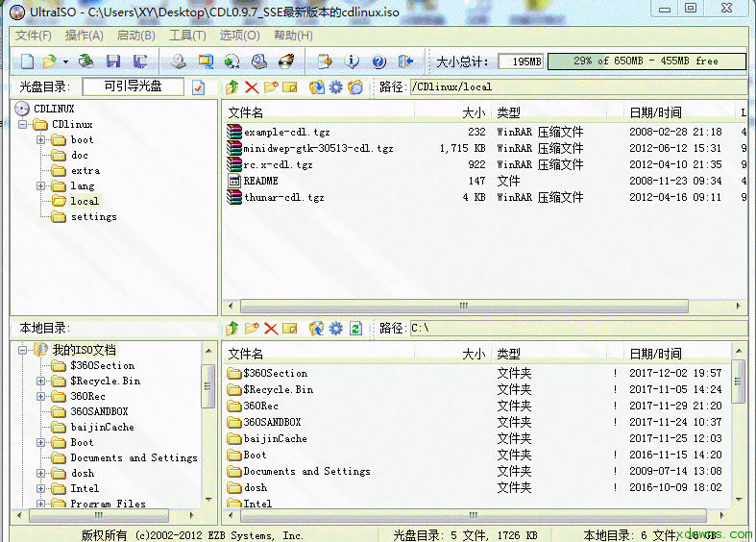
Task: Select the minidwep-gtk-30513-cdl.tgz file
Action: [x=318, y=149]
